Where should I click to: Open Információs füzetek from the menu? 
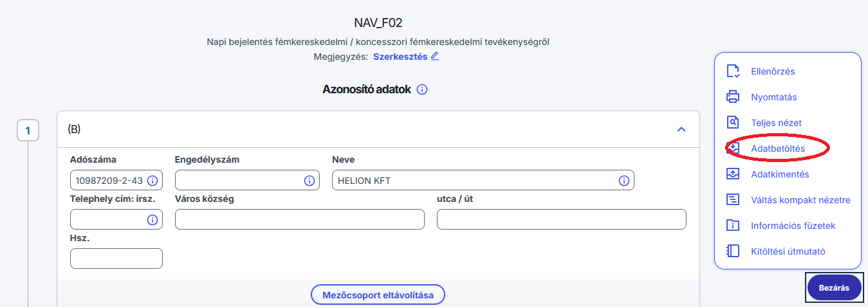793,226
